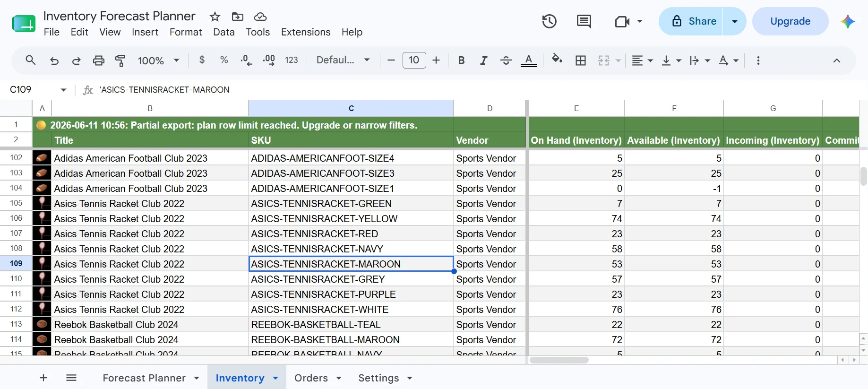Open the Data menu
Image resolution: width=868 pixels, height=389 pixels.
(224, 32)
